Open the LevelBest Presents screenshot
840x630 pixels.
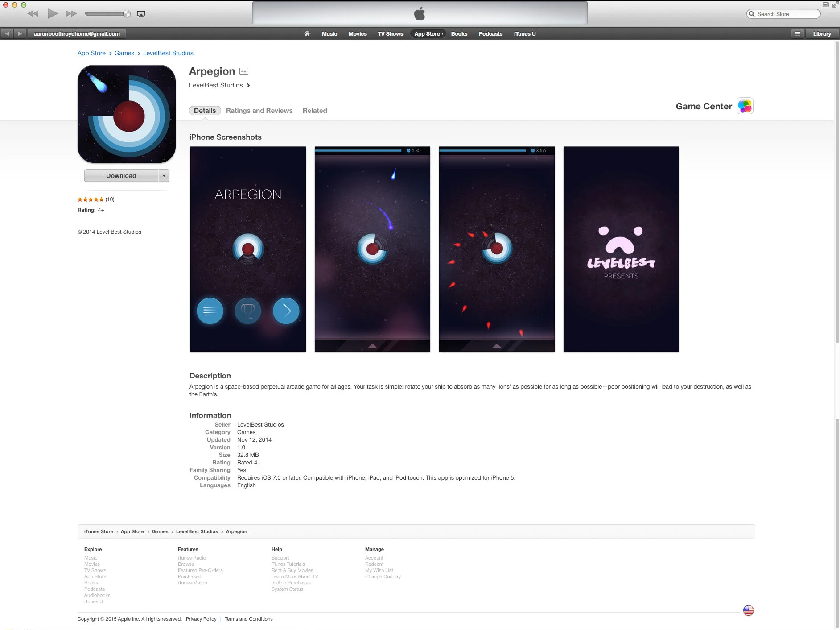(621, 249)
